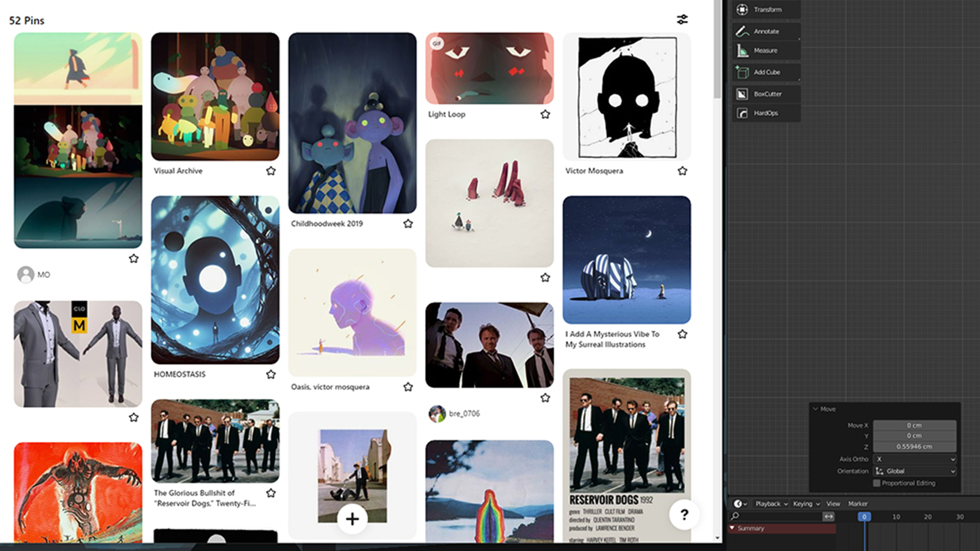The image size is (980, 551).
Task: Click frame 20 on the timeline ruler
Action: [x=928, y=517]
